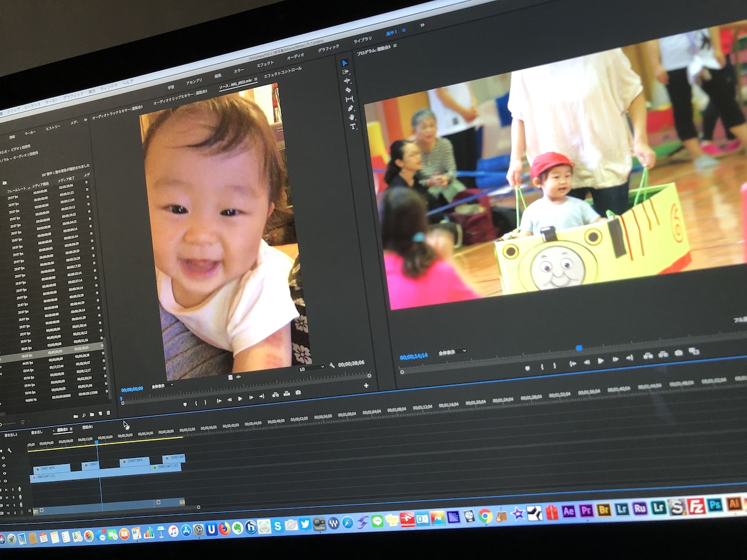The height and width of the screenshot is (560, 747).
Task: Click Insert button in Source monitor
Action: 275,395
